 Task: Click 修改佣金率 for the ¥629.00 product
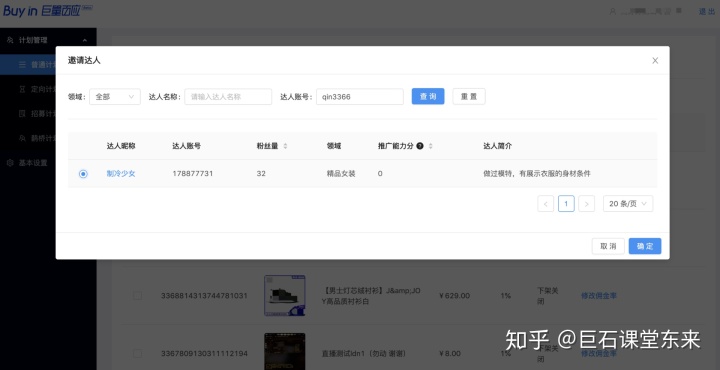pyautogui.click(x=599, y=296)
